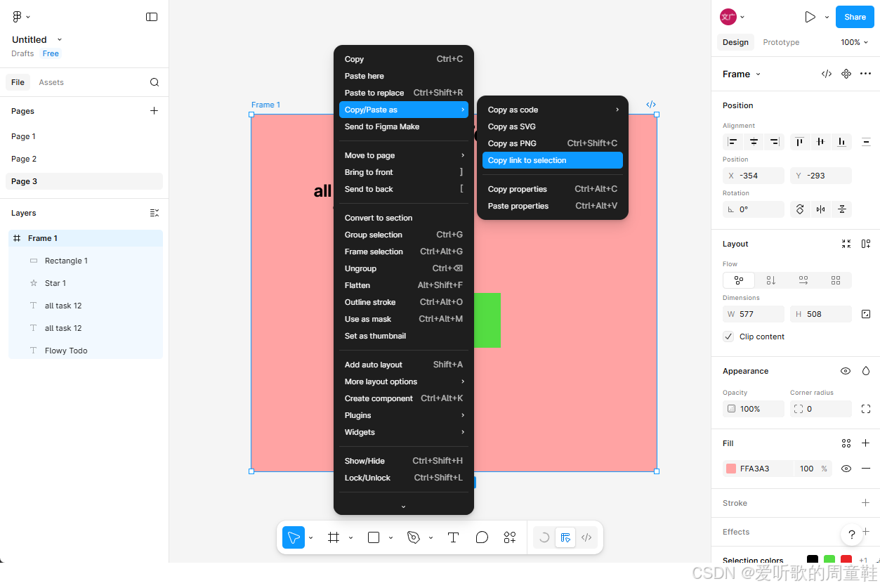Toggle the left sidebar panel icon
The width and height of the screenshot is (880, 588).
click(x=152, y=17)
